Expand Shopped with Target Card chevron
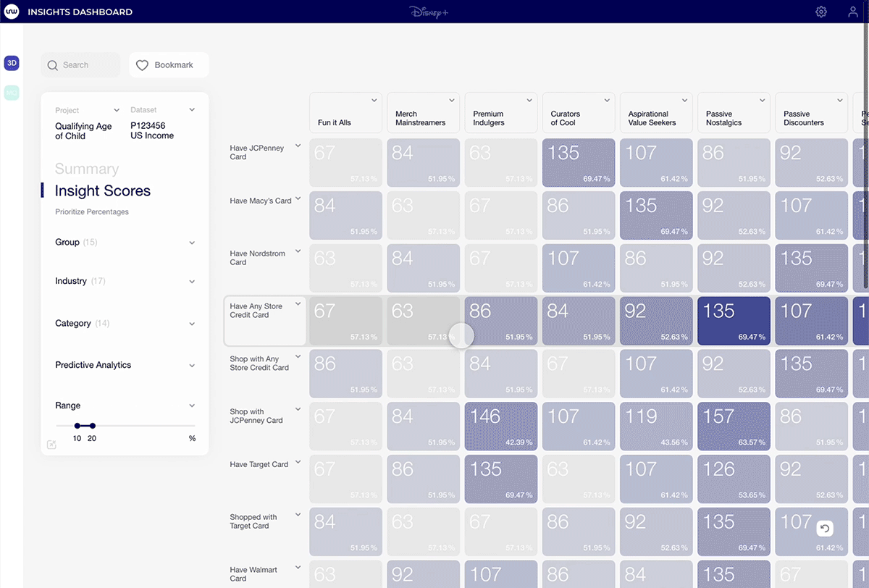This screenshot has height=588, width=869. (x=298, y=516)
